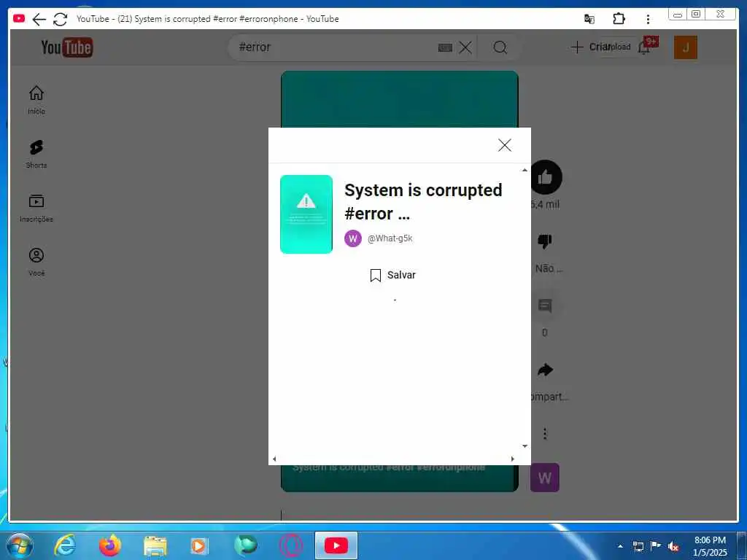Click dialog scroll left arrow
The image size is (747, 560).
click(274, 459)
